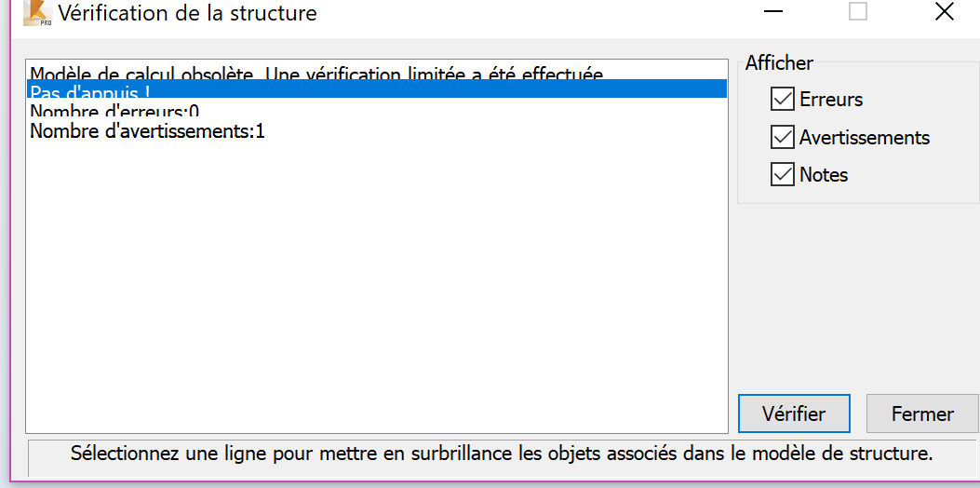Image resolution: width=980 pixels, height=488 pixels.
Task: Disable the Notes checkbox
Action: (782, 174)
